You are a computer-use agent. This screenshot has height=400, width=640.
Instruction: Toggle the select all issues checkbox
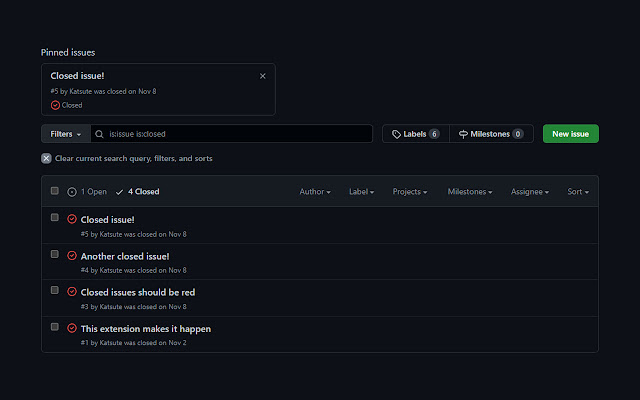55,191
